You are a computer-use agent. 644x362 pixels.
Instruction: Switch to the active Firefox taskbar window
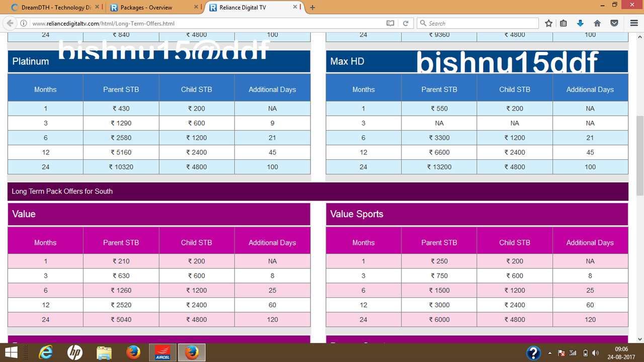[192, 352]
